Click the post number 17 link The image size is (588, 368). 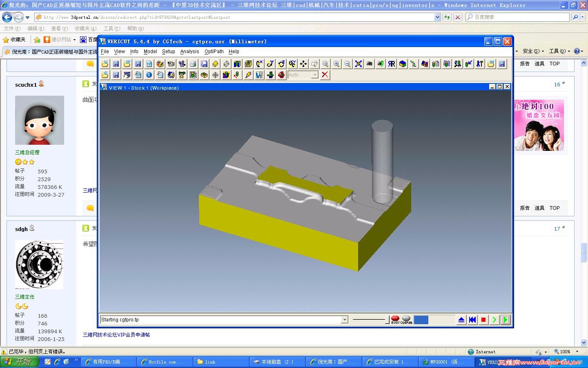(x=557, y=229)
